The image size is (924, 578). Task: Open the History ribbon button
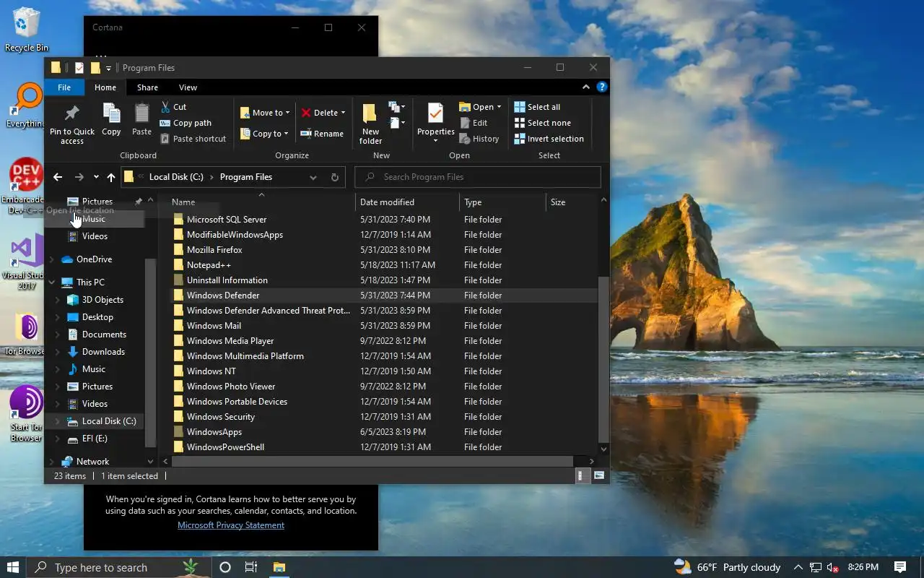click(479, 139)
